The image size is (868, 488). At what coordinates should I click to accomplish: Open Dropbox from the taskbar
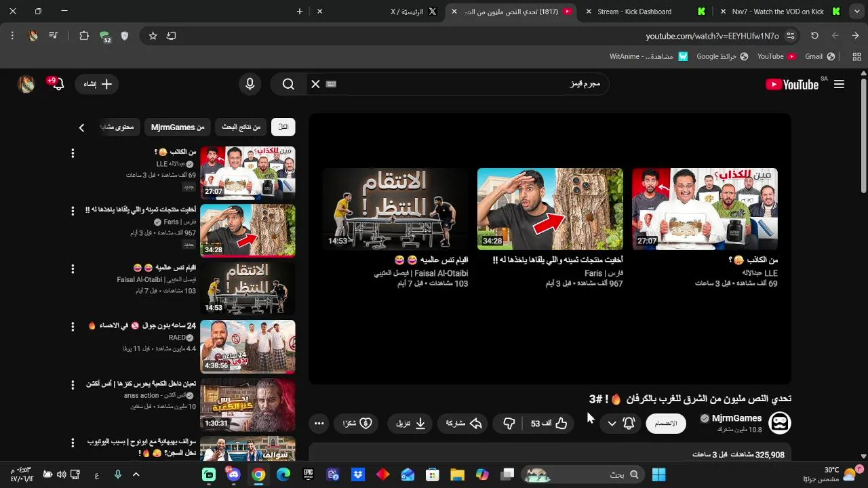tap(358, 474)
